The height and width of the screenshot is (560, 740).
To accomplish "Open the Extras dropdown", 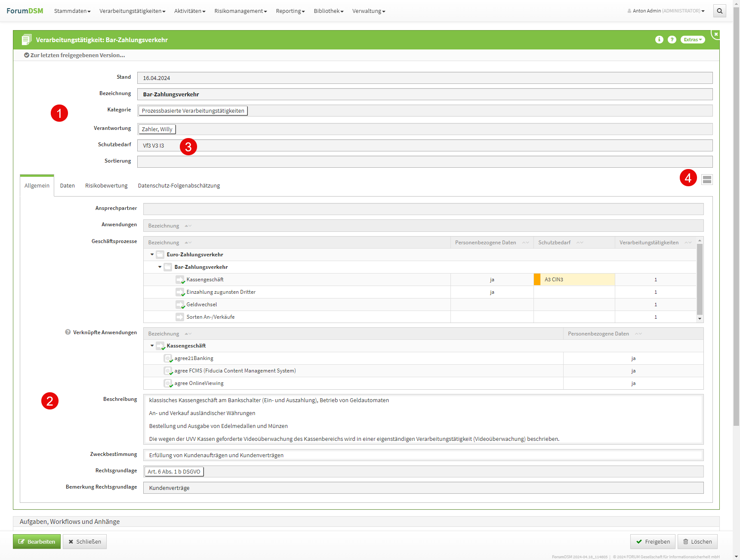I will [692, 40].
